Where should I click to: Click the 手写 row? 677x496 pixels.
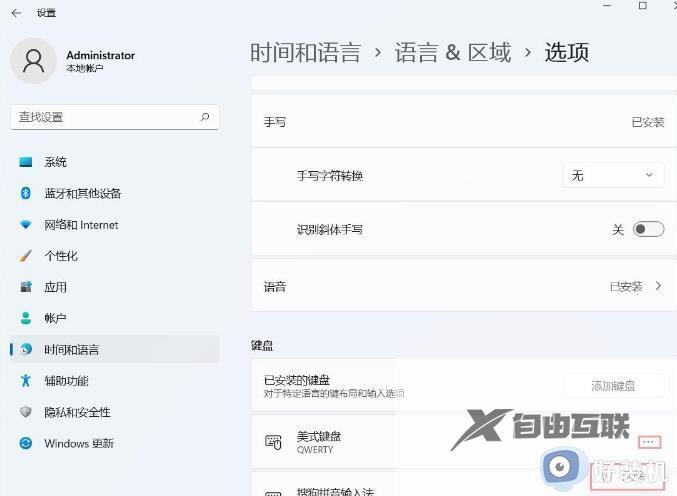tap(464, 122)
